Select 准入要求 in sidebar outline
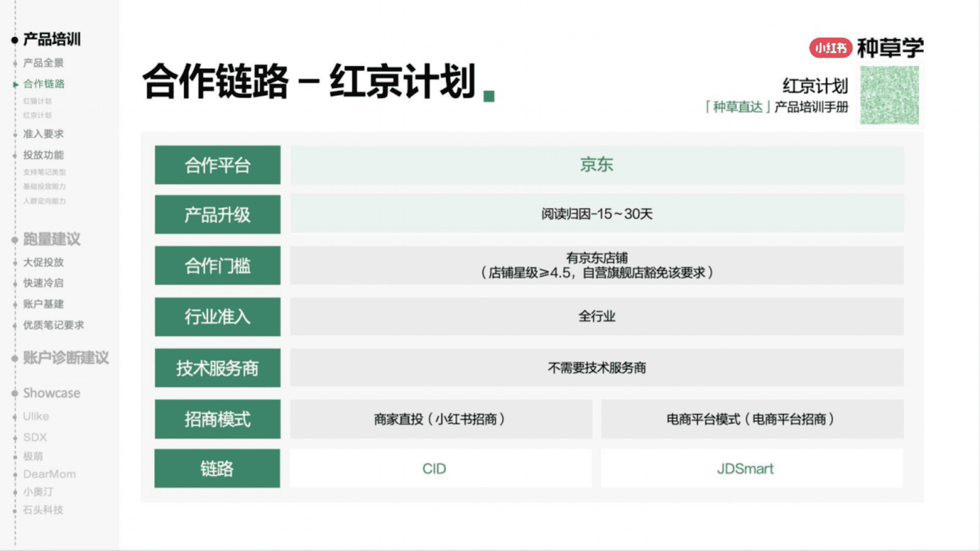Viewport: 980px width, 551px height. [x=43, y=134]
